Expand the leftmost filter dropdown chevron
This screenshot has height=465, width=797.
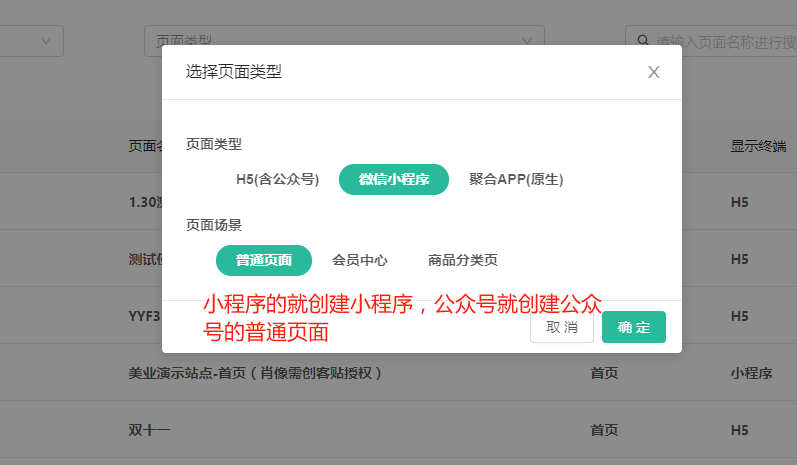click(46, 41)
